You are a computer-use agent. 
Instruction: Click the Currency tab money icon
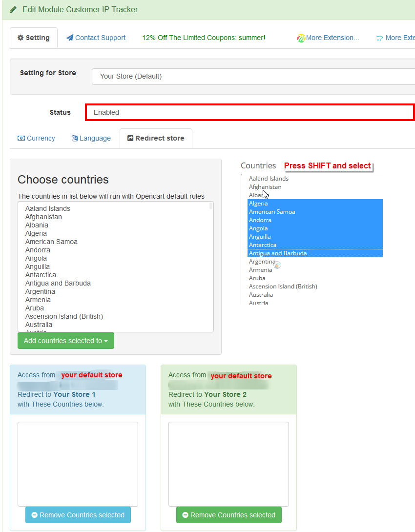(x=21, y=138)
